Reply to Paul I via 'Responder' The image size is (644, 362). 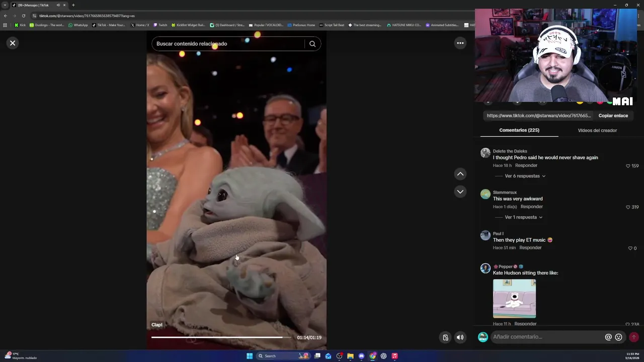coord(530,248)
